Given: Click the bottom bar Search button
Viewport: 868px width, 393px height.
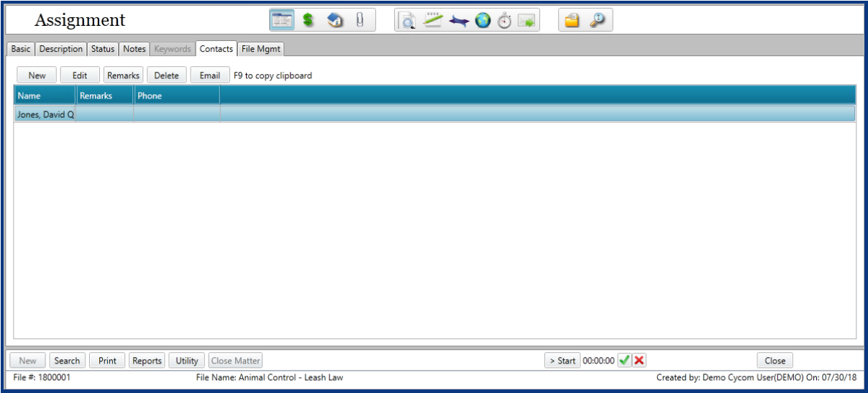Looking at the screenshot, I should (68, 361).
